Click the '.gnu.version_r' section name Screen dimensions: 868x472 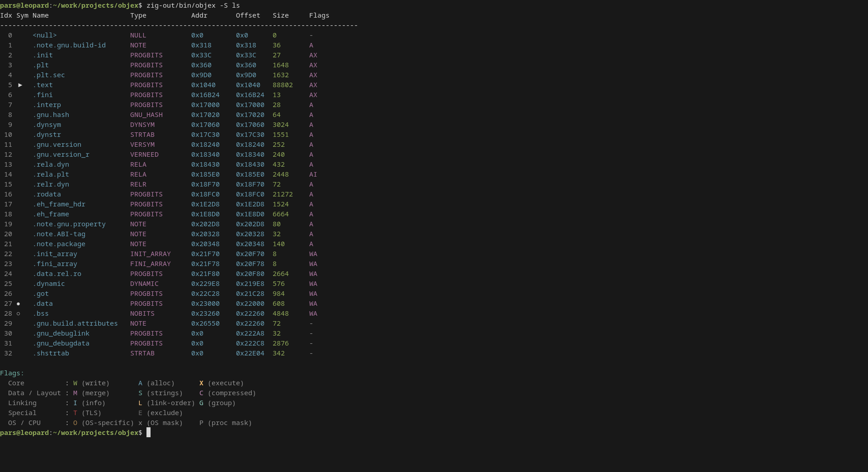click(x=61, y=154)
